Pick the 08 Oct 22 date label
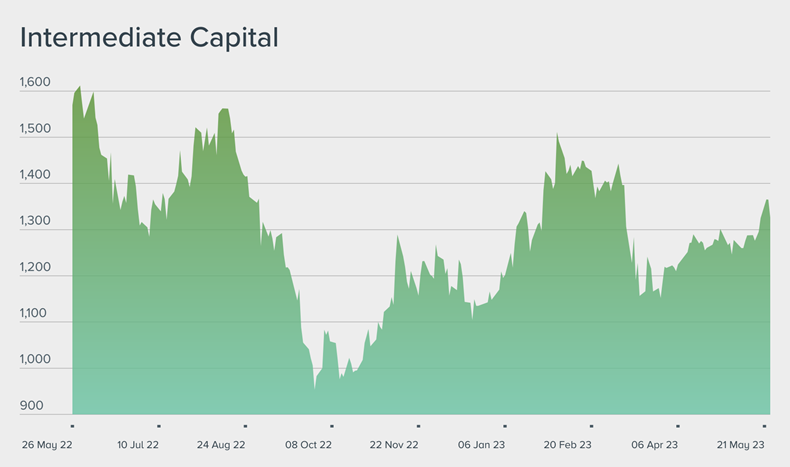This screenshot has height=467, width=790. coord(309,443)
